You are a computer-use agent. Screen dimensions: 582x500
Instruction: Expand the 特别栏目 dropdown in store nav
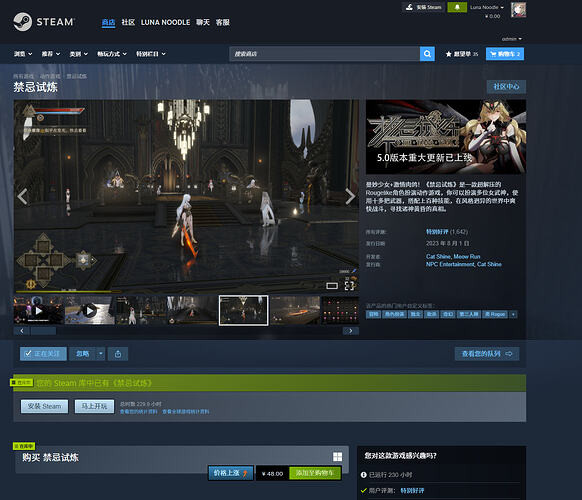(151, 54)
